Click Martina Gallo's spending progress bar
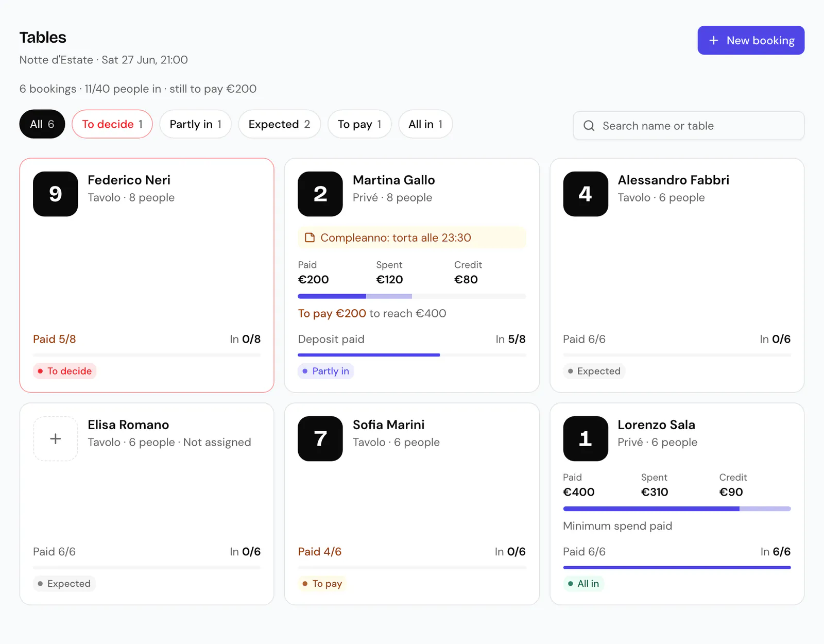824x644 pixels. [412, 296]
